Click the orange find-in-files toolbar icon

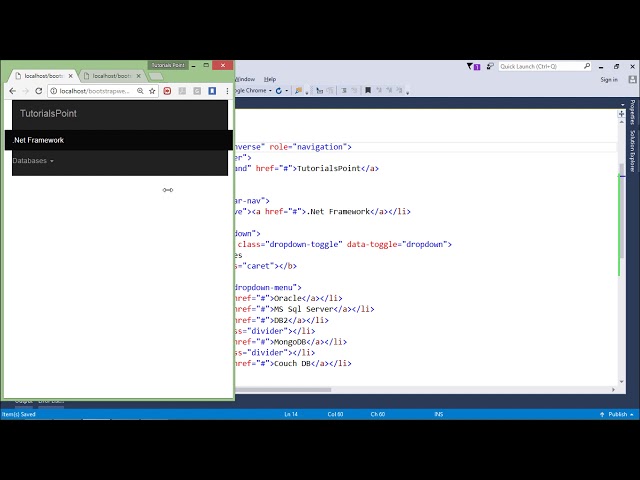click(299, 91)
